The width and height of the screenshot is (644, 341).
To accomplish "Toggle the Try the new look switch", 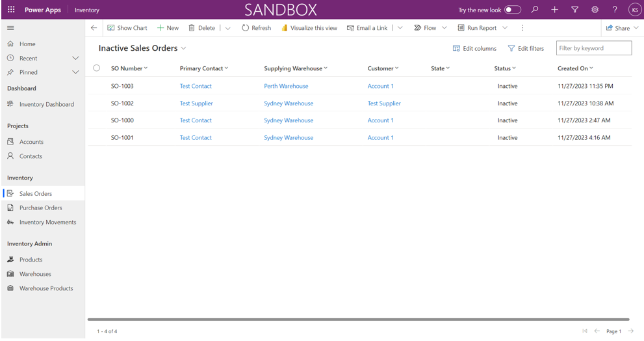I will click(x=513, y=10).
